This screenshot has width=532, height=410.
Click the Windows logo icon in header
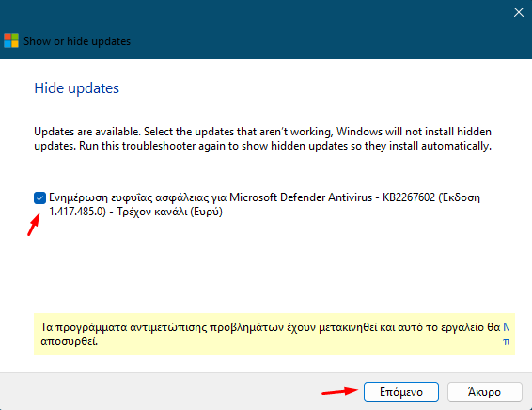11,40
